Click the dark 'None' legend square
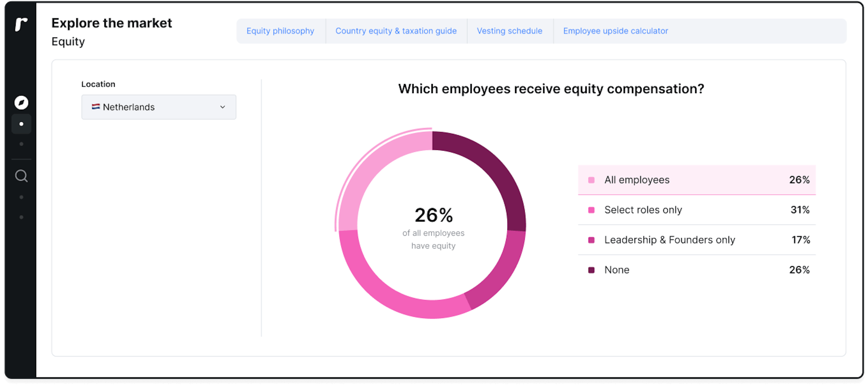 [x=591, y=270]
